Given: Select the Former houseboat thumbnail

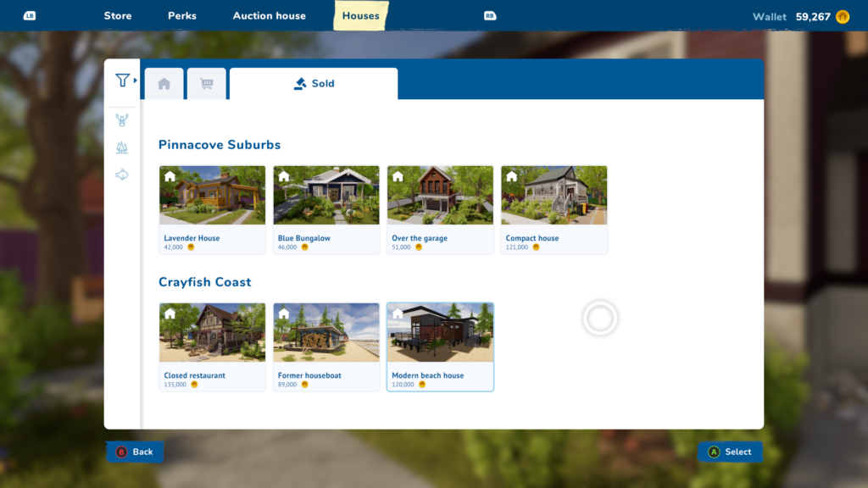Looking at the screenshot, I should click(326, 332).
